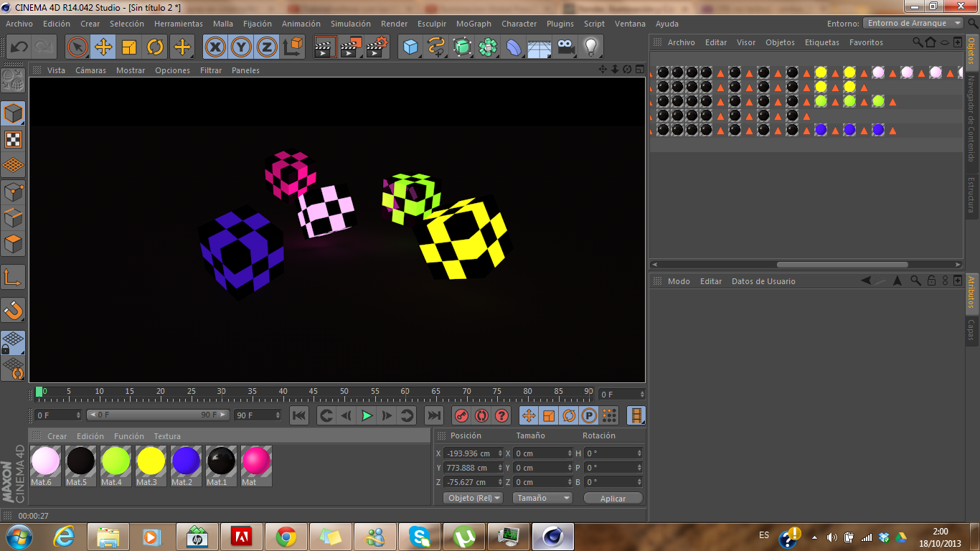Viewport: 980px width, 551px height.
Task: Click frame 45 on the timeline ruler
Action: (x=314, y=392)
